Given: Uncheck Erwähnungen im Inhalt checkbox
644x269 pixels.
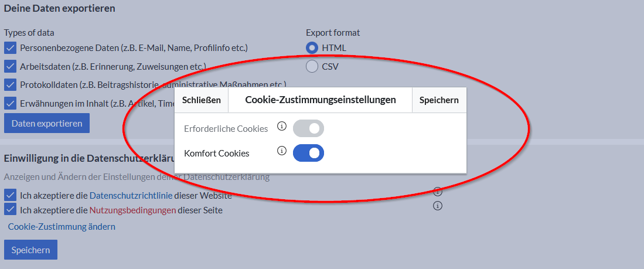Looking at the screenshot, I should (10, 103).
